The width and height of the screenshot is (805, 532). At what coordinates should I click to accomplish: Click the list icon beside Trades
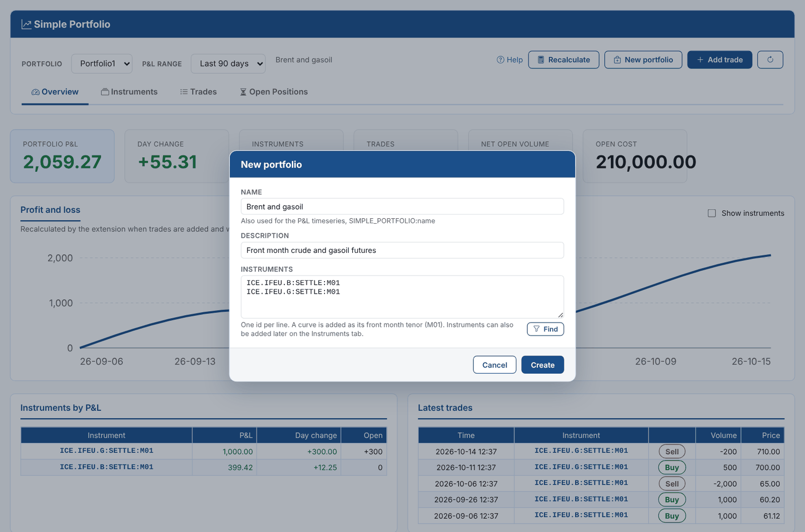[x=184, y=92]
